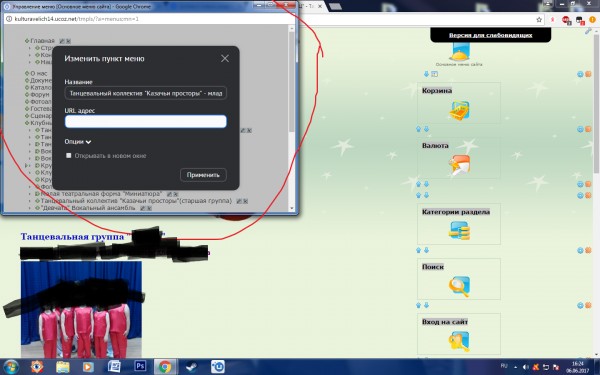The image size is (600, 375).
Task: Click the Название text field
Action: coord(146,93)
